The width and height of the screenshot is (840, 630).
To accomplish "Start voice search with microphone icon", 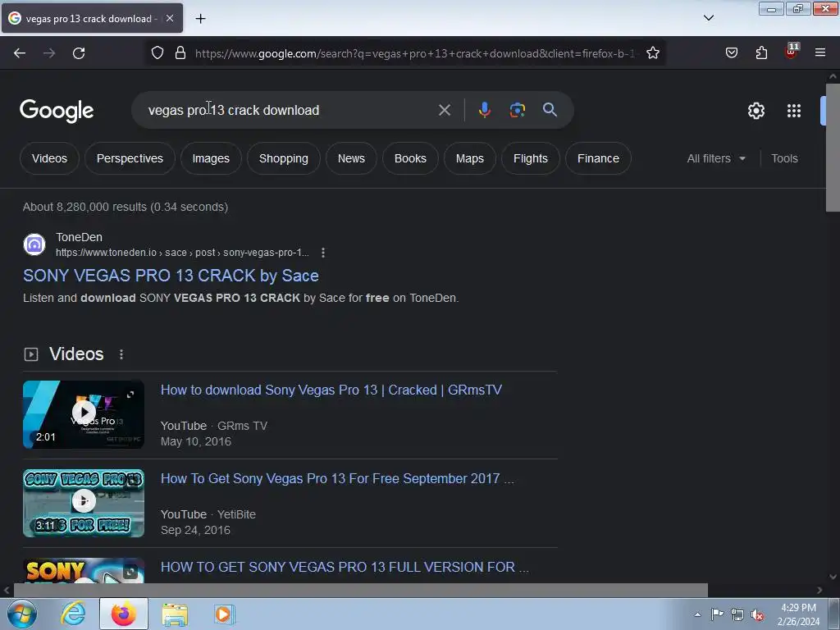I will click(x=484, y=111).
